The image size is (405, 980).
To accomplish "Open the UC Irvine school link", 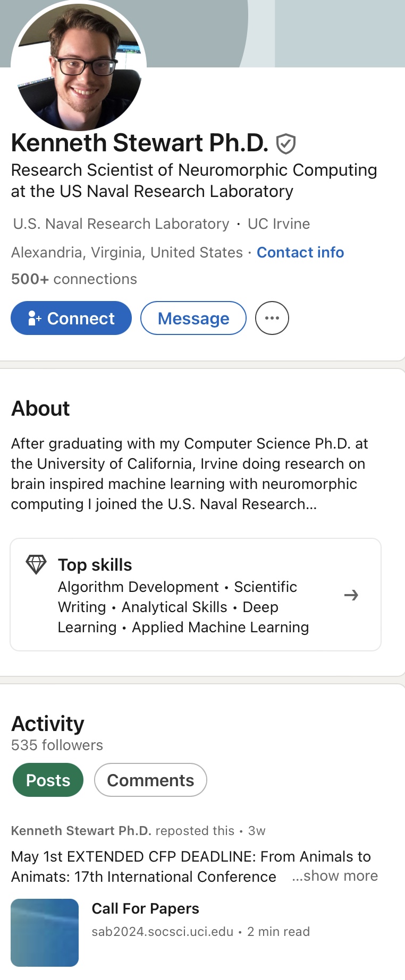I will tap(279, 223).
